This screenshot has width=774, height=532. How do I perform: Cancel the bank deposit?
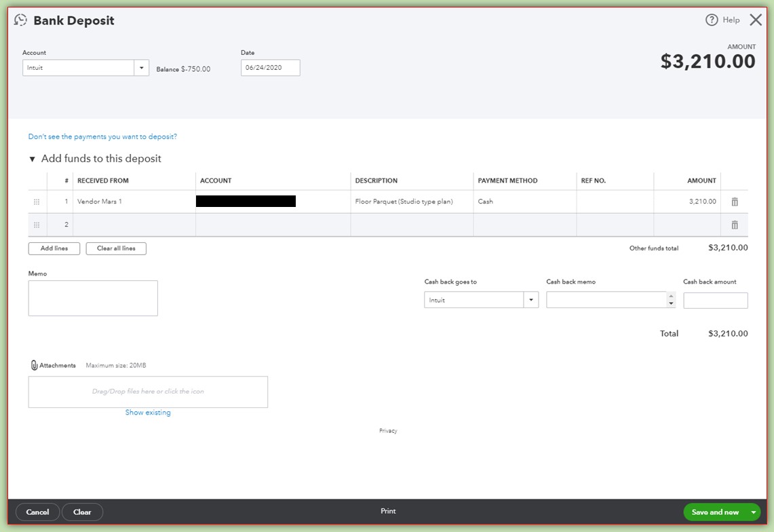tap(37, 512)
